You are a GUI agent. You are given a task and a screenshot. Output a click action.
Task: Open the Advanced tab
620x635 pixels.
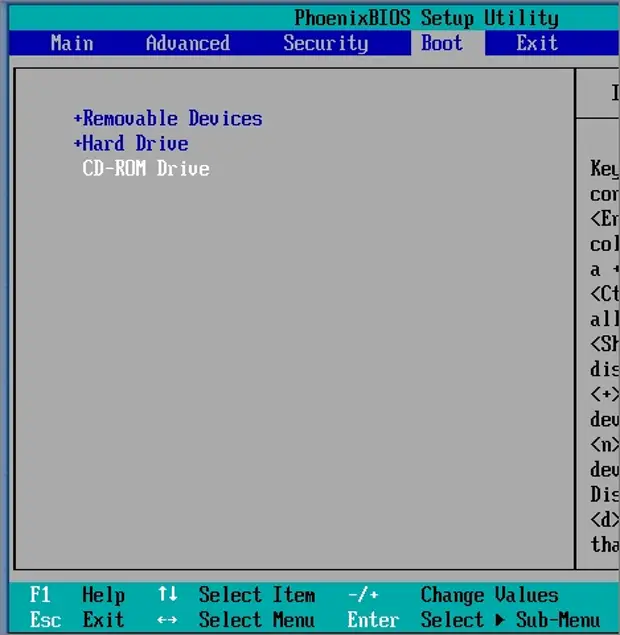click(x=187, y=43)
